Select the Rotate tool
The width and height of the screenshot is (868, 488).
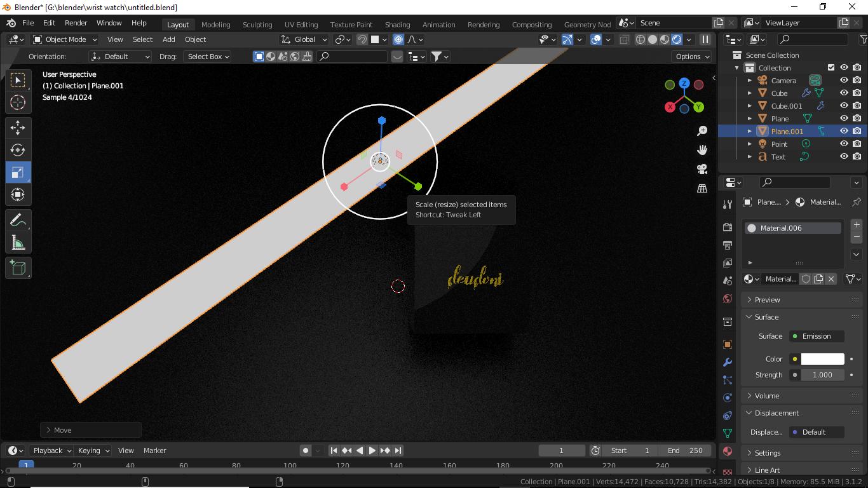18,150
